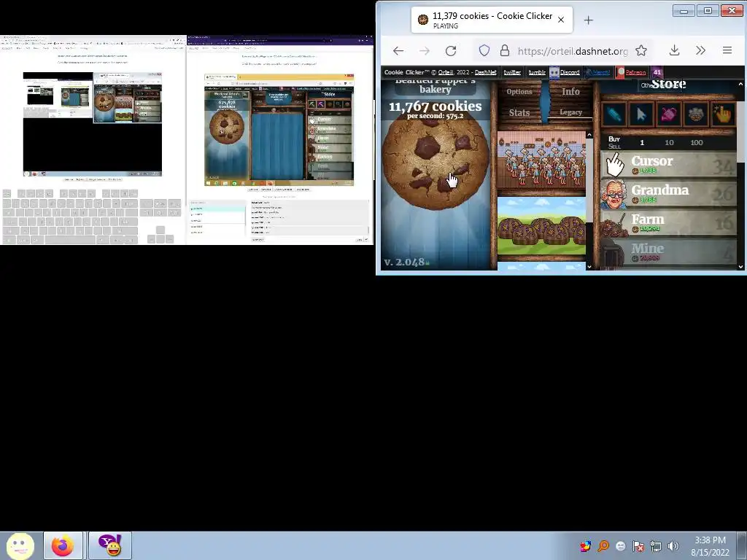Expand more tools overflow chevron
Viewport: 747px width, 560px height.
pyautogui.click(x=700, y=50)
